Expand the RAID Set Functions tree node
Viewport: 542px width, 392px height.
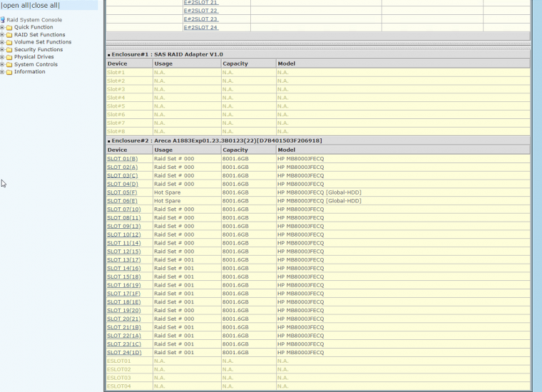point(2,34)
